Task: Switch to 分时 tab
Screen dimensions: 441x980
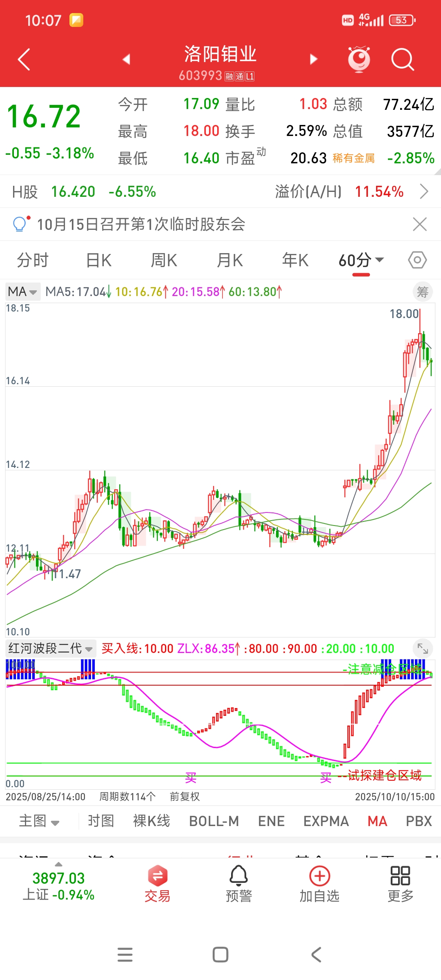Action: coord(33,260)
